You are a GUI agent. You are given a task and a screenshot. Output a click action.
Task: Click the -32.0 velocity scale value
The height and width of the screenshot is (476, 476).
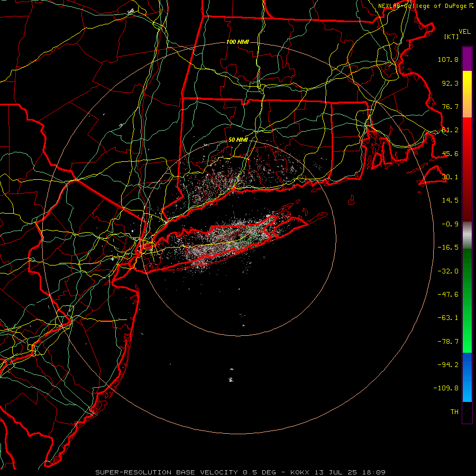click(x=448, y=271)
